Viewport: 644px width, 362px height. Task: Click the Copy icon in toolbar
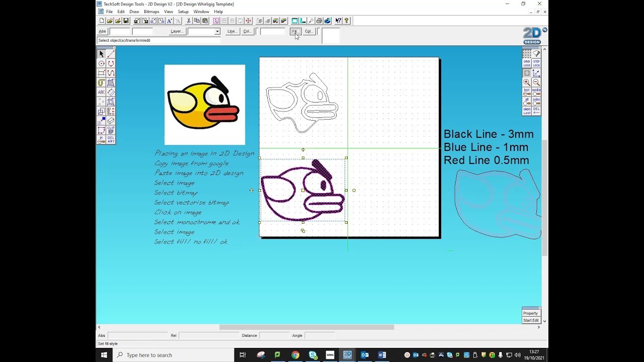pyautogui.click(x=197, y=21)
